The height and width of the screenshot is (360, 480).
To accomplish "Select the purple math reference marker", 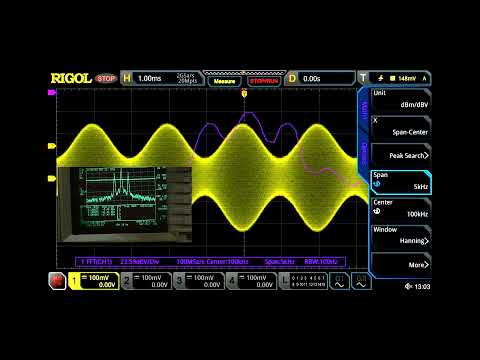I will point(52,92).
